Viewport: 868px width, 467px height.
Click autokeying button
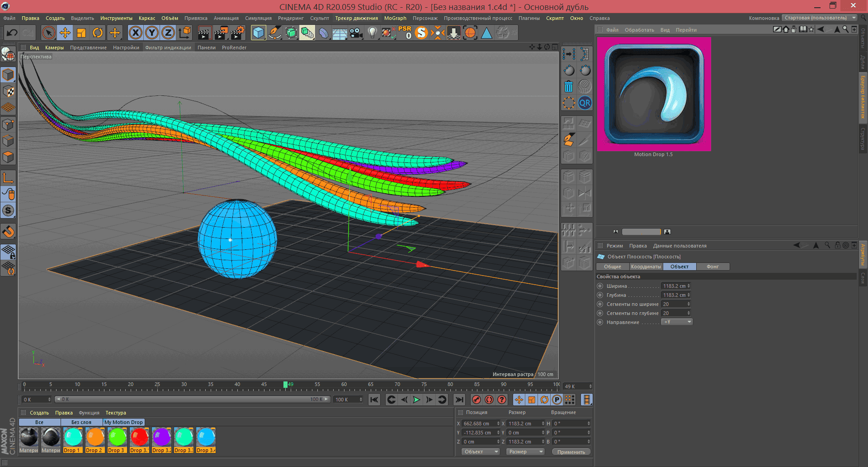[489, 400]
